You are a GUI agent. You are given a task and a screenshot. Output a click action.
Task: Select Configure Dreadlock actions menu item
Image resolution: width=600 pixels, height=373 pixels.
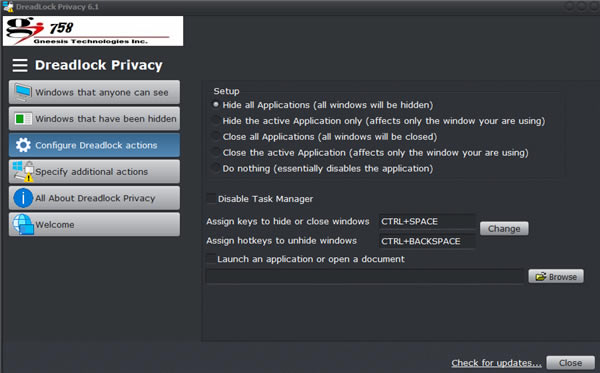click(x=94, y=145)
